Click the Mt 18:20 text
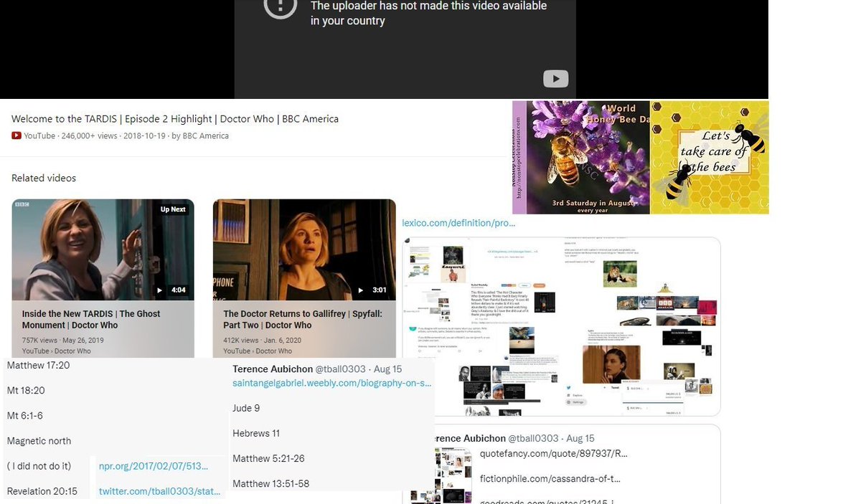This screenshot has width=861, height=504. [x=26, y=391]
